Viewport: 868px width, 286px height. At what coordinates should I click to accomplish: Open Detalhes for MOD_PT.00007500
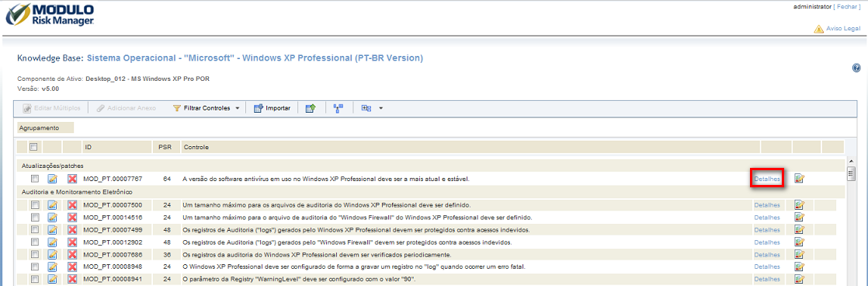point(767,205)
